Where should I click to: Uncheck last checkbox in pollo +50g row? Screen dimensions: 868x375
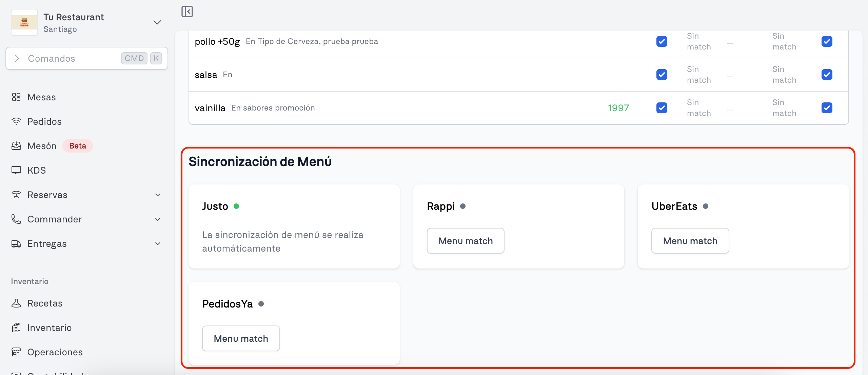pyautogui.click(x=827, y=41)
